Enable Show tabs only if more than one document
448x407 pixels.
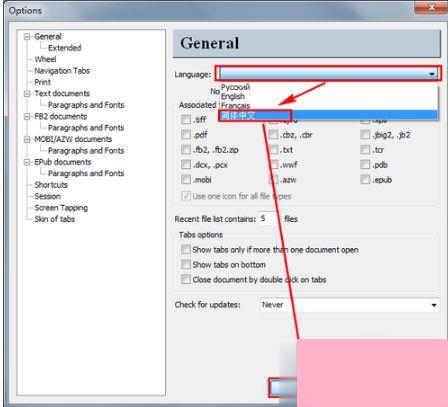click(186, 249)
